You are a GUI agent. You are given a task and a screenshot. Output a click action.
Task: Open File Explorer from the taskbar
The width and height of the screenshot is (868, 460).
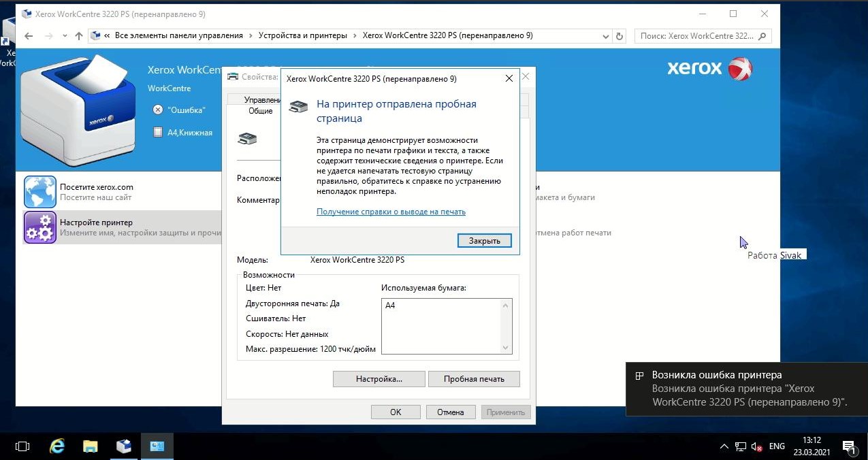pos(91,446)
